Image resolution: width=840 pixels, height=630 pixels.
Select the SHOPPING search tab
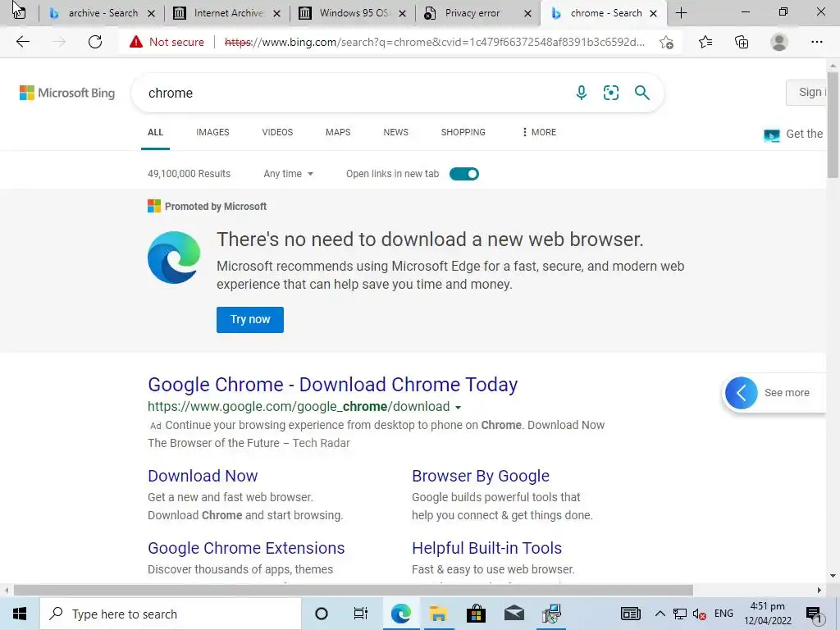click(x=463, y=132)
